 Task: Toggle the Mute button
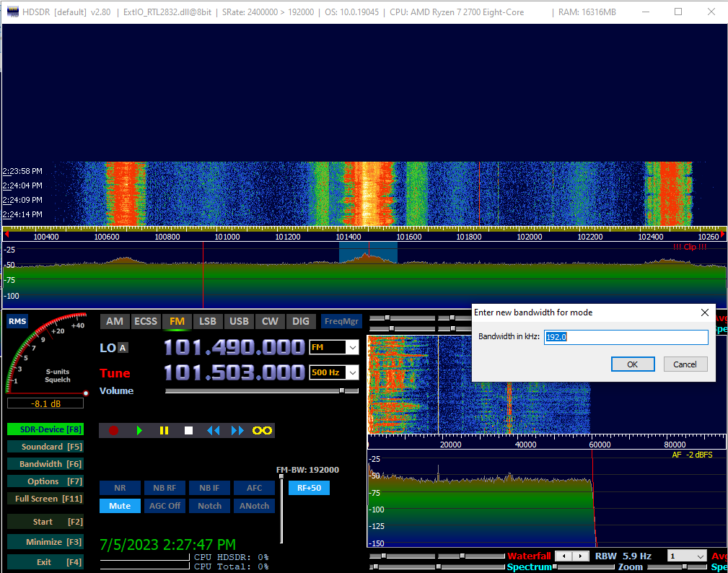pos(120,506)
